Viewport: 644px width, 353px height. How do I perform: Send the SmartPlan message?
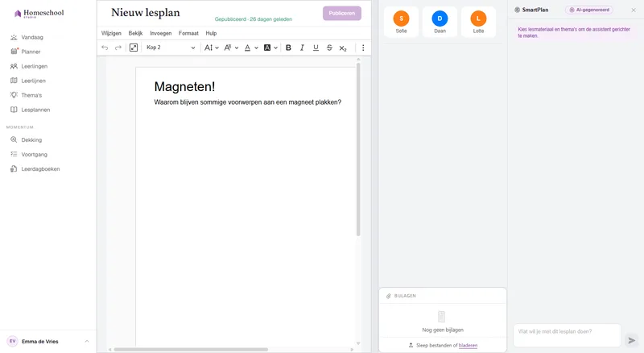[x=632, y=340]
